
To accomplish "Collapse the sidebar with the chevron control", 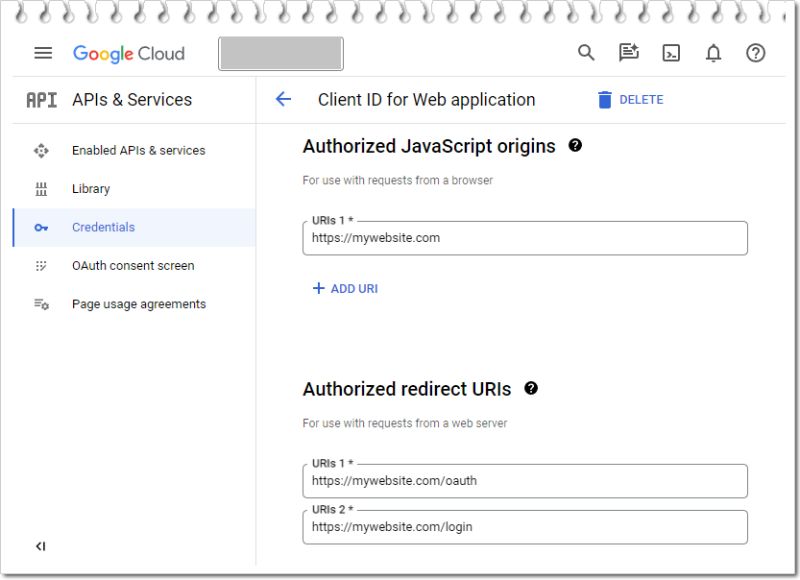I will 41,546.
